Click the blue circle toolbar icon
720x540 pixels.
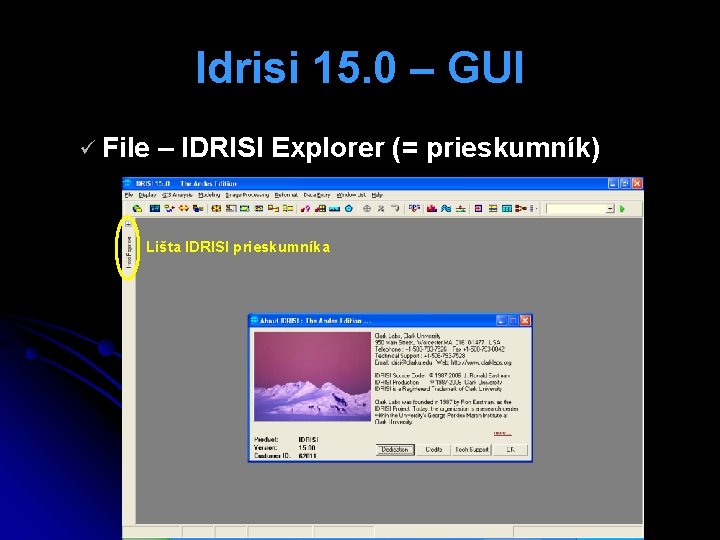(349, 208)
